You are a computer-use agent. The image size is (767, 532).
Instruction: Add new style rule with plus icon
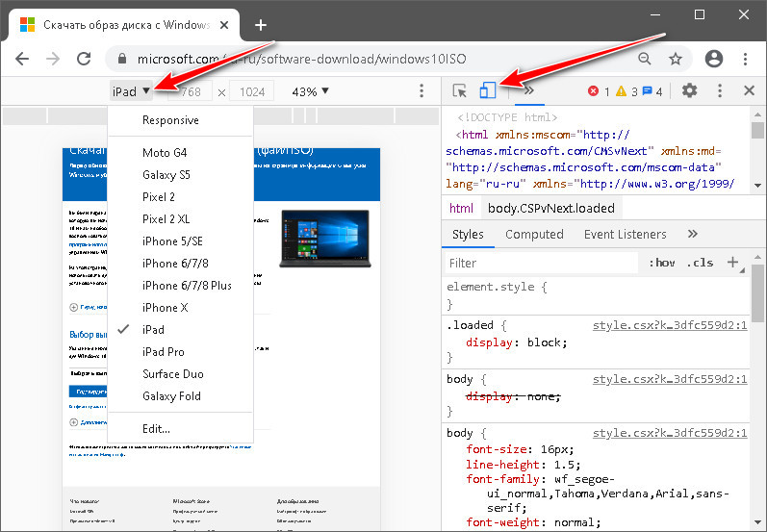tap(732, 262)
